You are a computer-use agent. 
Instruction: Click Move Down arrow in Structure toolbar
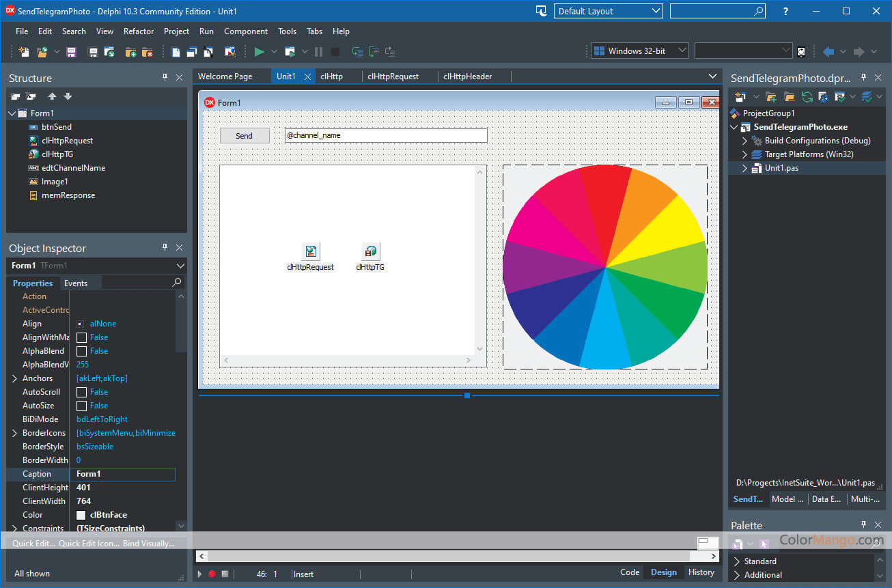(x=68, y=97)
